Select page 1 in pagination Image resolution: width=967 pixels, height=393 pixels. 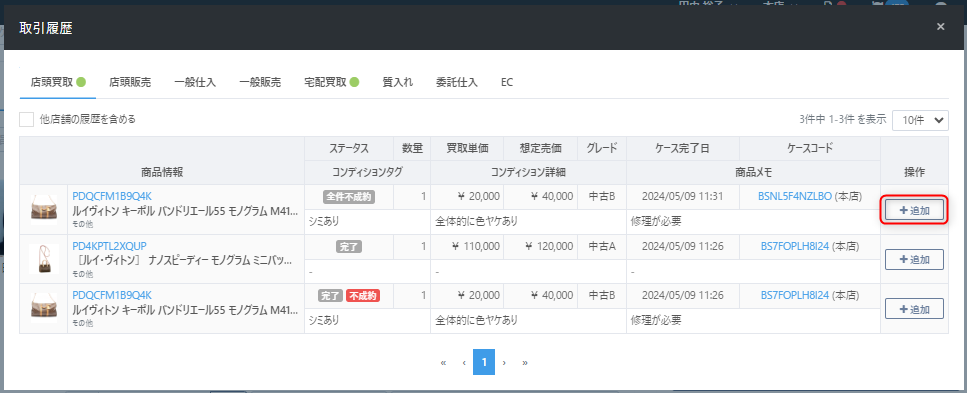coord(484,362)
